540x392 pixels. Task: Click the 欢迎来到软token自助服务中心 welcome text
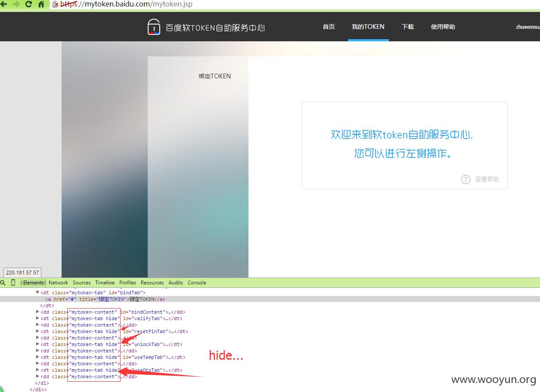(x=402, y=135)
